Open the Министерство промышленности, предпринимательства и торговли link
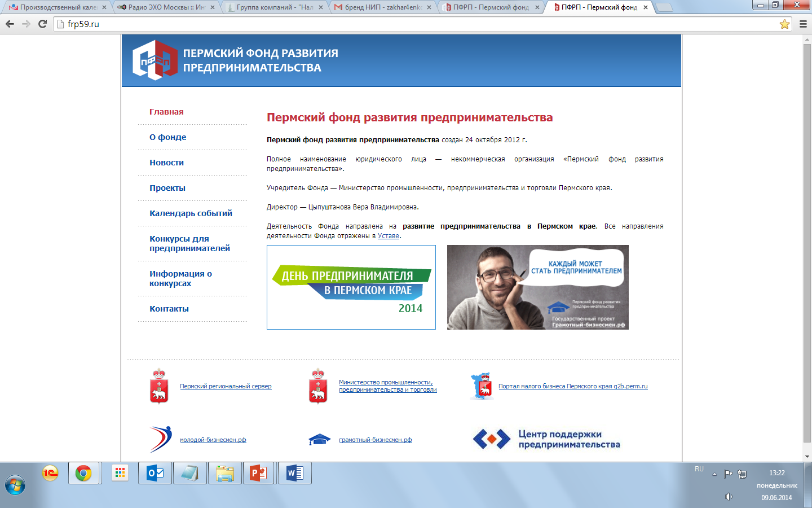 click(387, 386)
